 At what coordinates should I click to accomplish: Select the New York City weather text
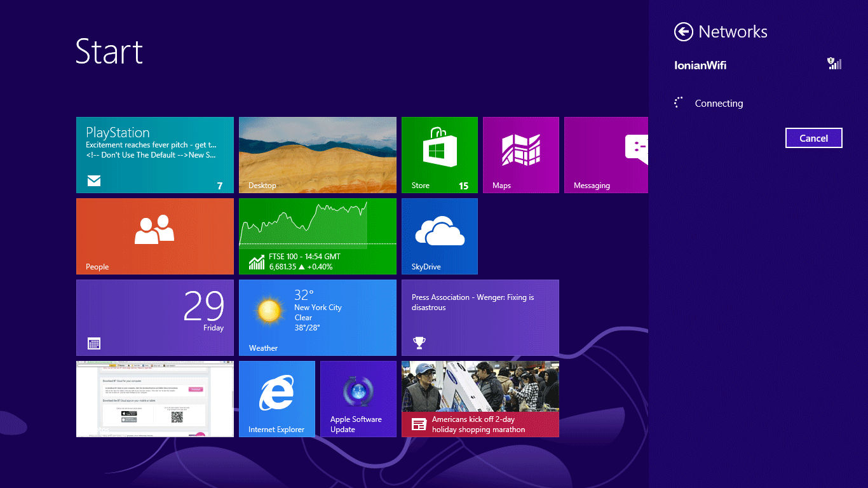point(318,308)
